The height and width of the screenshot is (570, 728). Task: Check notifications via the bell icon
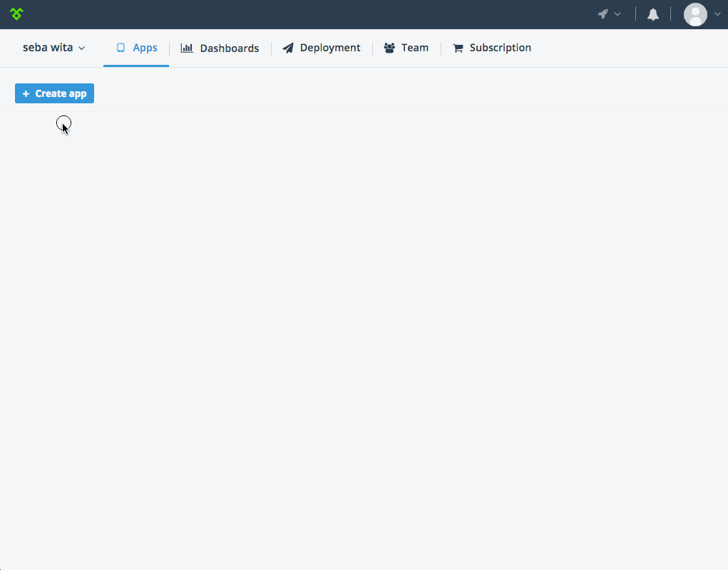click(652, 14)
